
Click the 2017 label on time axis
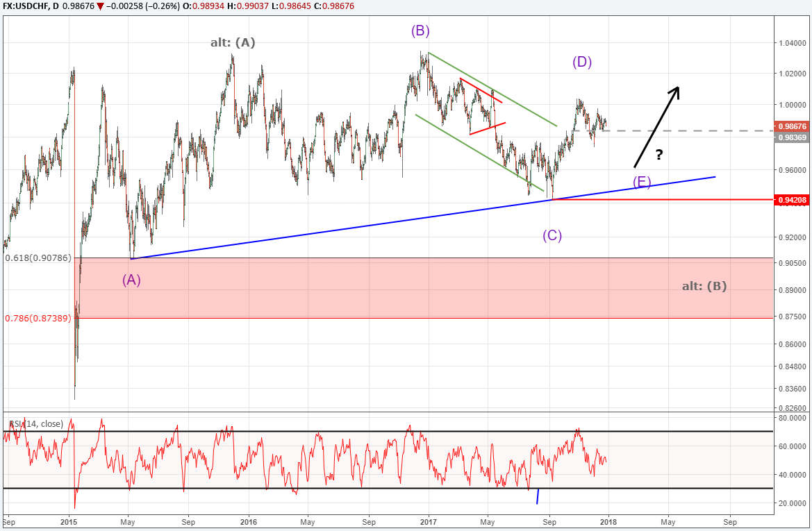[429, 522]
